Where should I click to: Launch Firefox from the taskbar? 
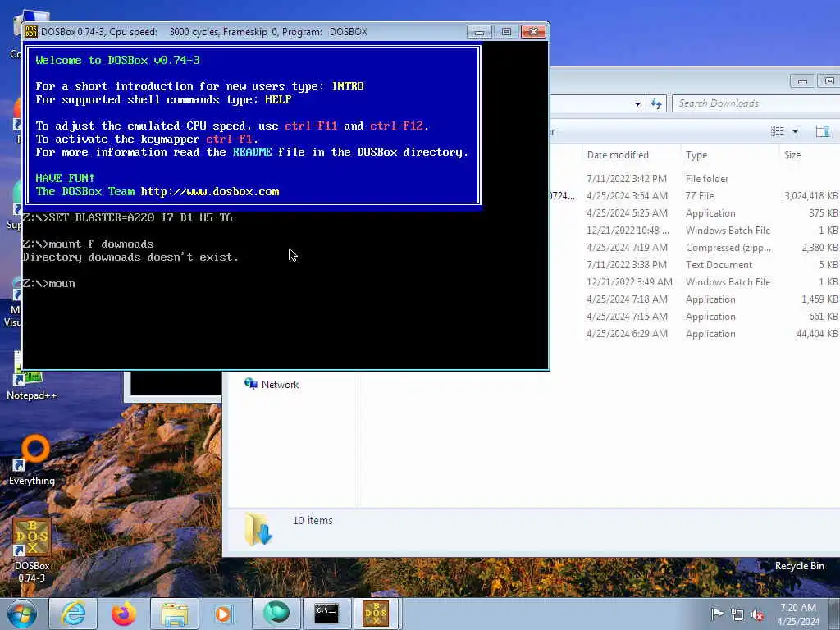(x=124, y=614)
